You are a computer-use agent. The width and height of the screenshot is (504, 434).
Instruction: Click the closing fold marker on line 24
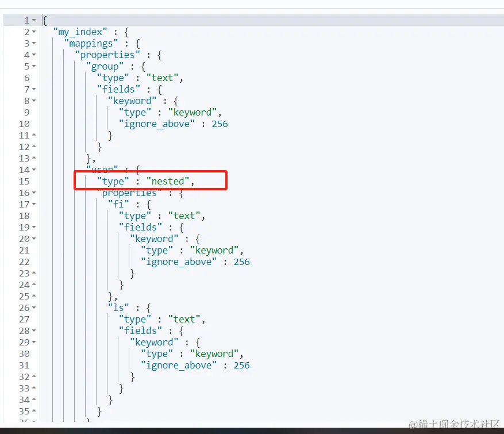pyautogui.click(x=34, y=285)
